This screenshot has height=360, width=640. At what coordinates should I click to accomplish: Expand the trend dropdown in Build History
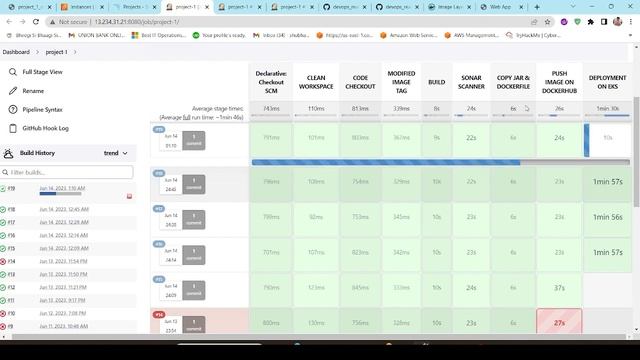pos(116,153)
